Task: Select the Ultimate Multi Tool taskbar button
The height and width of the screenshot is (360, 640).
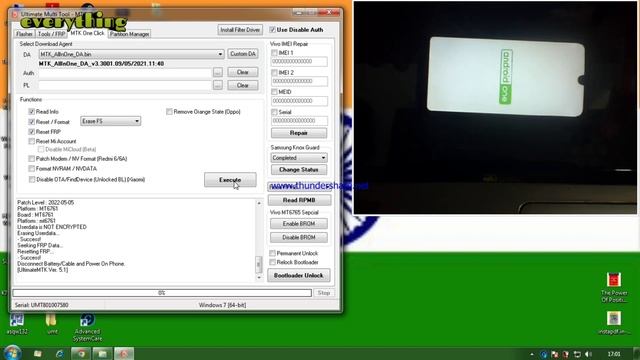Action: pyautogui.click(x=124, y=353)
